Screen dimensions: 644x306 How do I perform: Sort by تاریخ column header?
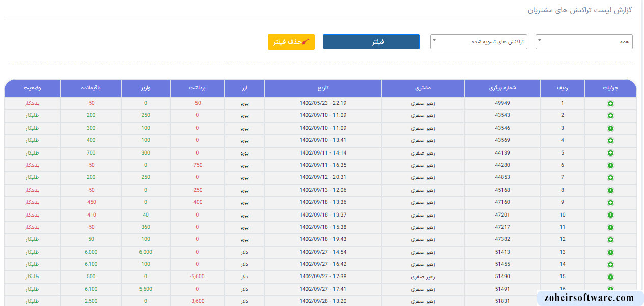(323, 88)
